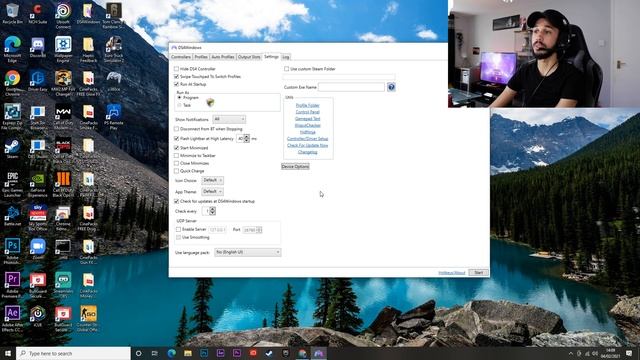Viewport: 640px width, 360px height.
Task: Open Show Notifications dropdown
Action: tap(229, 119)
